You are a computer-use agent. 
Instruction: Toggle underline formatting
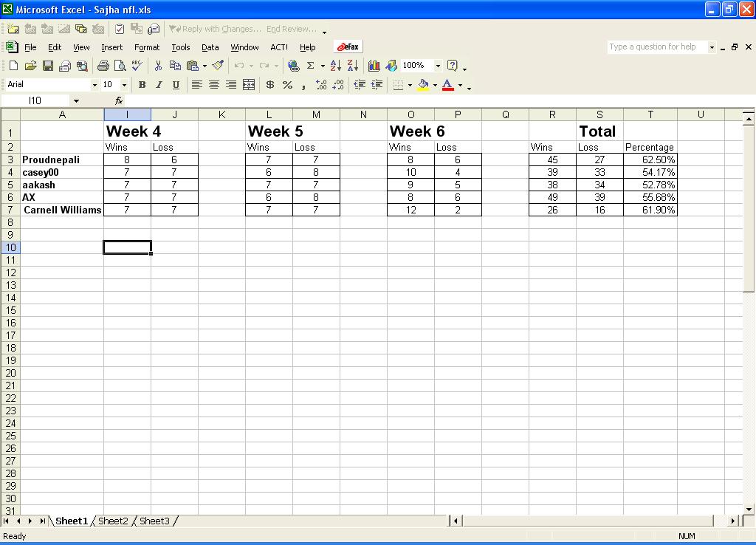tap(176, 85)
